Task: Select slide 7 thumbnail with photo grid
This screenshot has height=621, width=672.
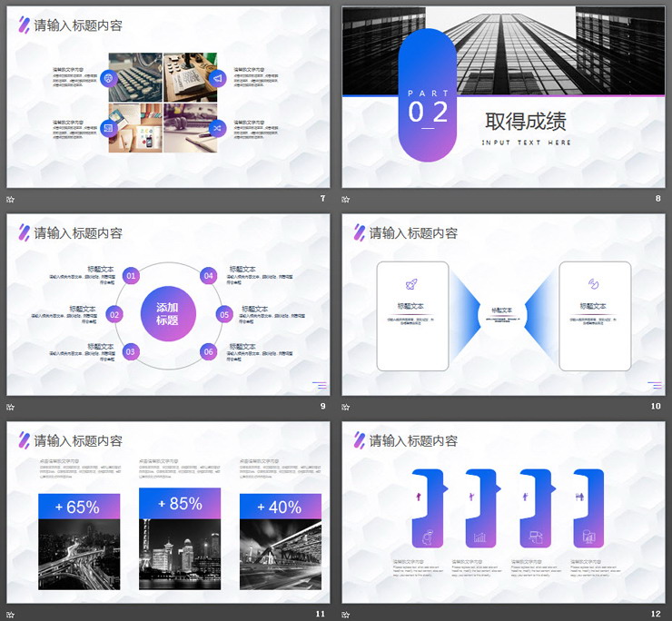Action: click(x=168, y=97)
